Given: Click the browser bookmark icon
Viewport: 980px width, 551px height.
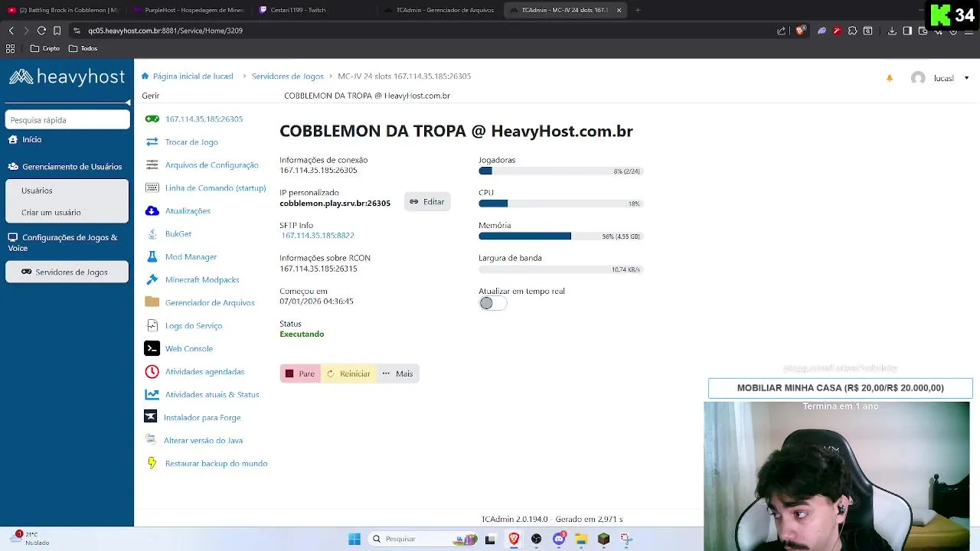Looking at the screenshot, I should point(57,31).
